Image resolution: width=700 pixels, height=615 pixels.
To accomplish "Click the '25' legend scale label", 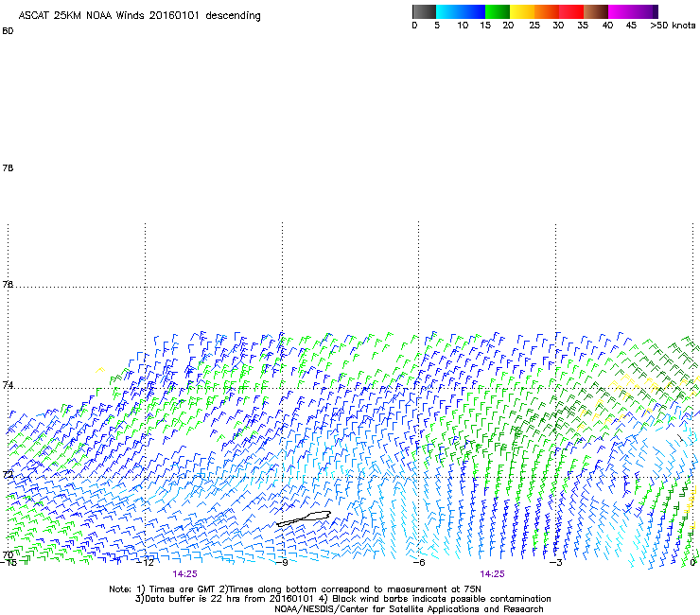I will click(534, 26).
